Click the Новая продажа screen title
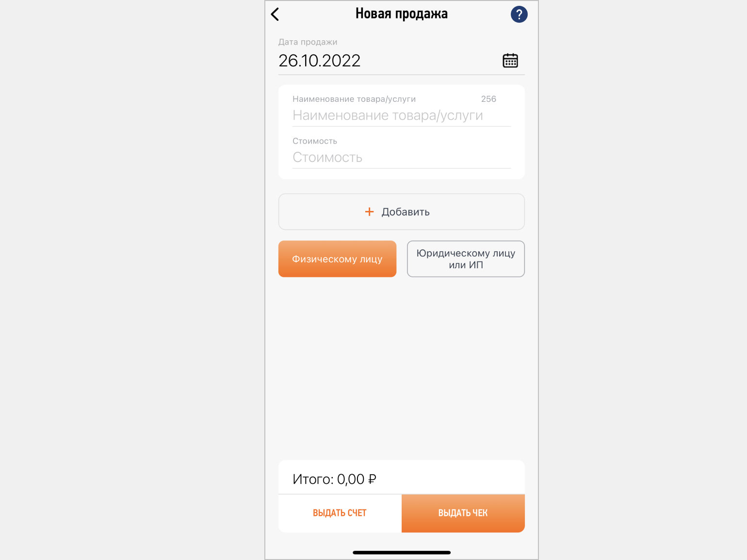The width and height of the screenshot is (747, 560). [x=401, y=14]
